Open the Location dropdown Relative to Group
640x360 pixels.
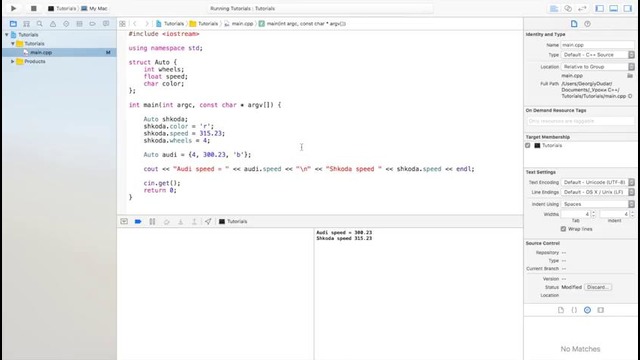pyautogui.click(x=598, y=67)
